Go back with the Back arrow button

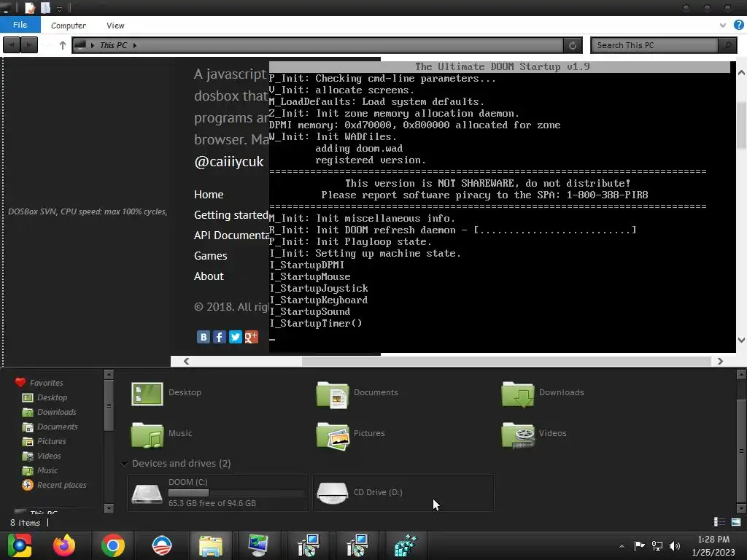[x=12, y=45]
